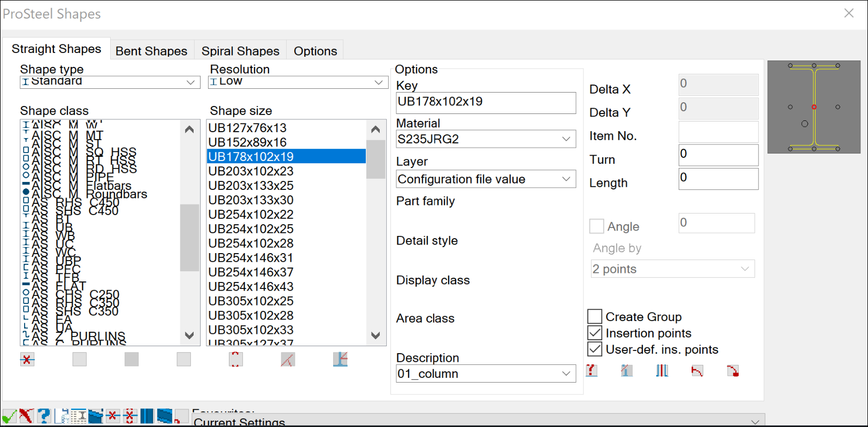Toggle the Insertion points checkbox
868x427 pixels.
coord(595,333)
